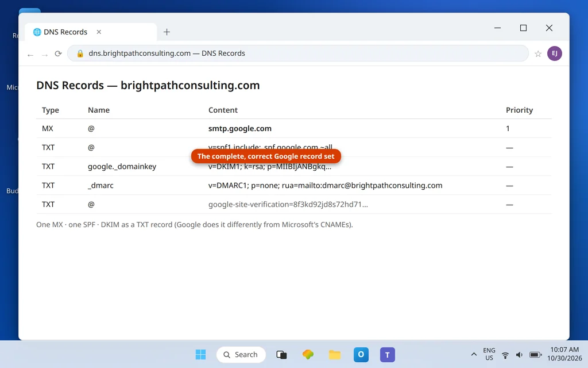The height and width of the screenshot is (368, 588).
Task: Open the clock showing 10:07 AM
Action: pyautogui.click(x=564, y=354)
